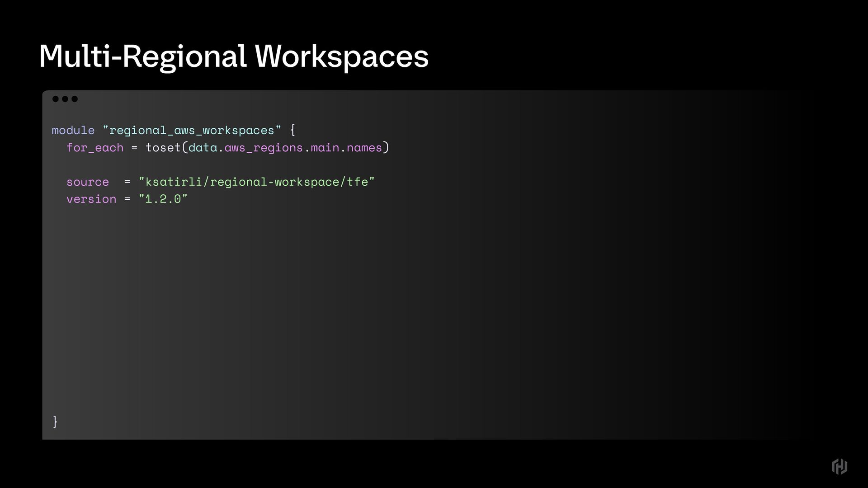Click the 'source' argument name
The height and width of the screenshot is (488, 868).
point(88,182)
